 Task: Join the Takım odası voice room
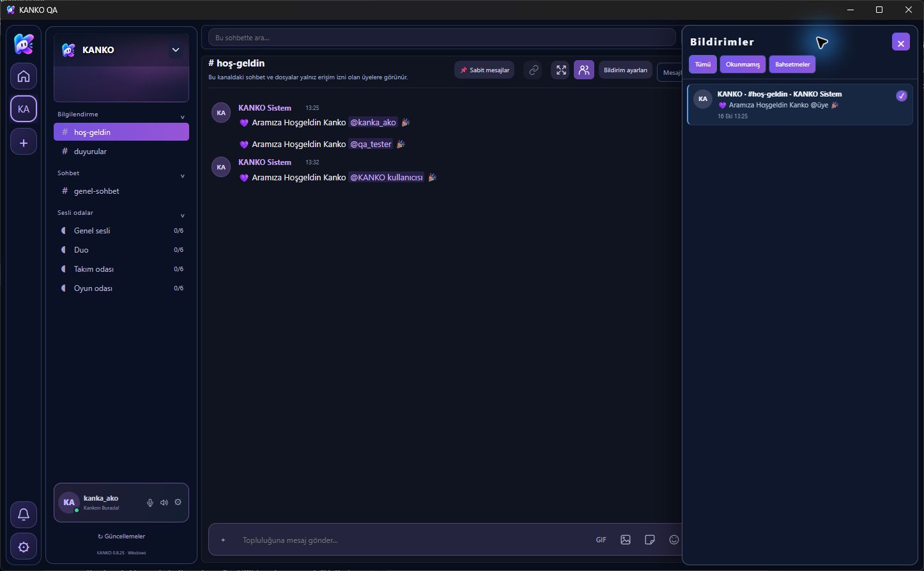[x=121, y=269]
